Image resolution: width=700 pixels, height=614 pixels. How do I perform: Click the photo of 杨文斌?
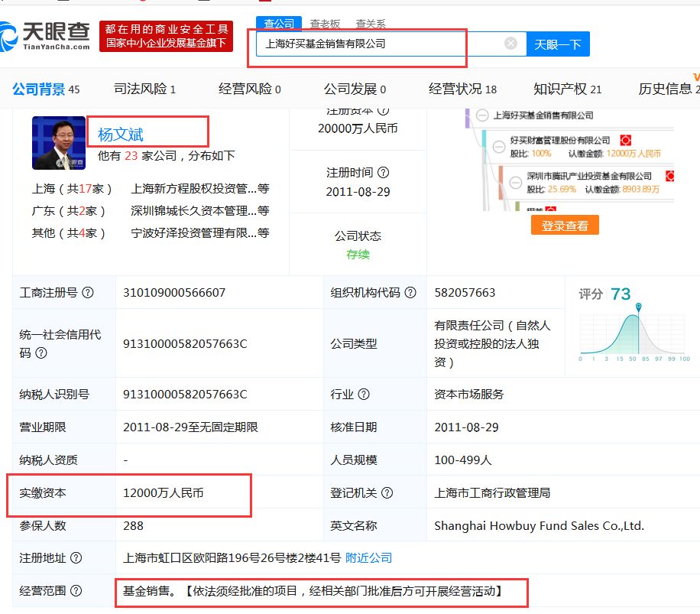tap(59, 143)
